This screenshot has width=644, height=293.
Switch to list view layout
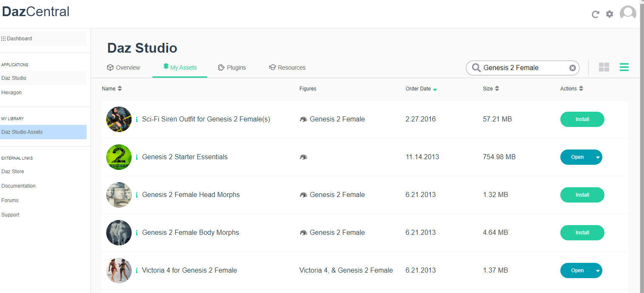point(624,67)
